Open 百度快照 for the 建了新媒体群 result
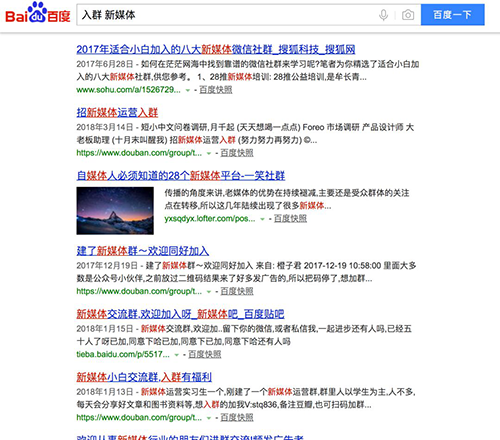 click(237, 291)
